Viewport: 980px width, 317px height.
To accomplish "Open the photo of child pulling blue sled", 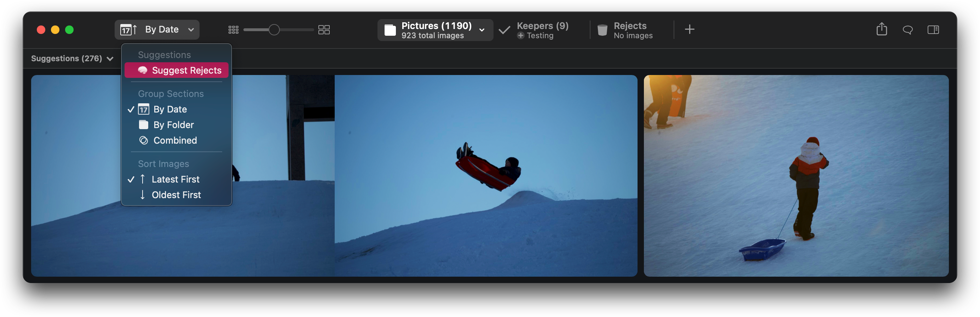I will (795, 175).
